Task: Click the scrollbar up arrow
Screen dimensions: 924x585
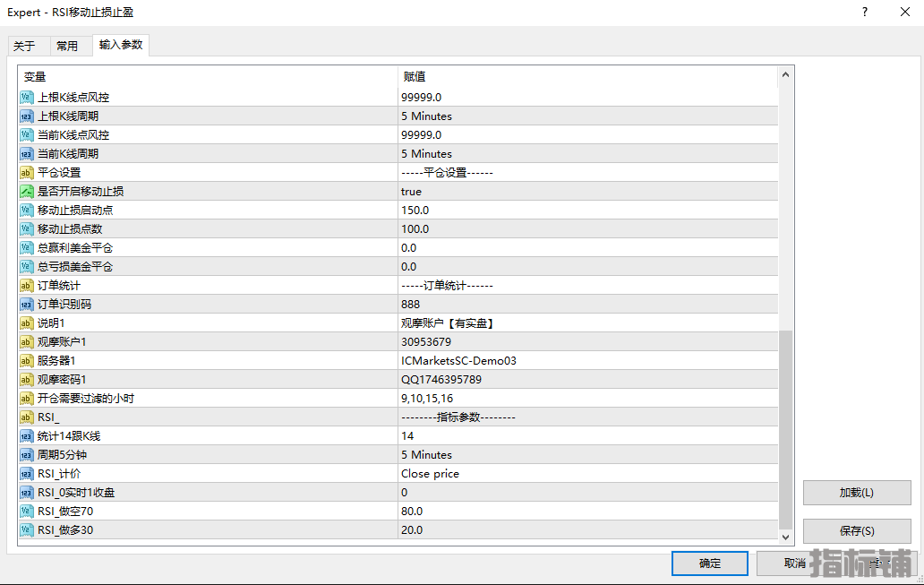Action: point(786,75)
